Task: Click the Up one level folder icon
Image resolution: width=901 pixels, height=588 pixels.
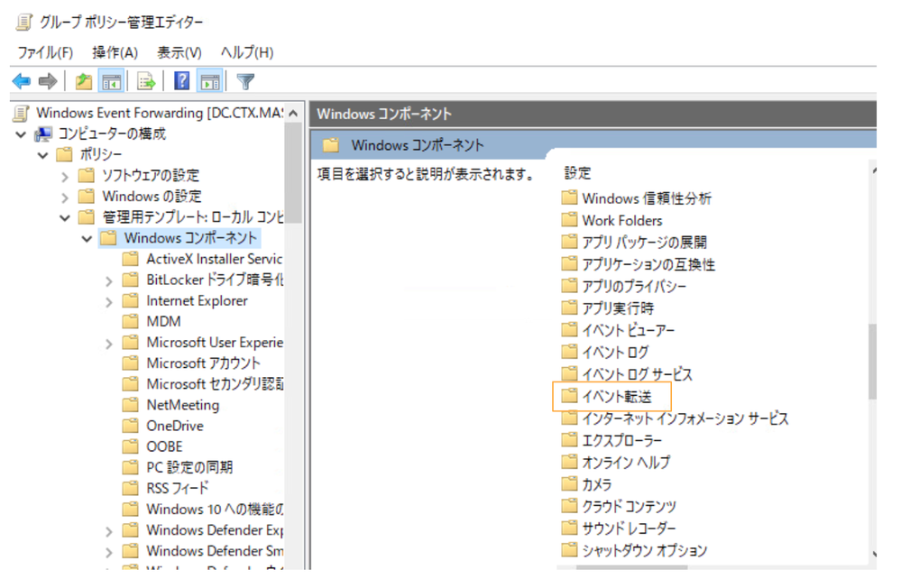Action: (x=84, y=82)
